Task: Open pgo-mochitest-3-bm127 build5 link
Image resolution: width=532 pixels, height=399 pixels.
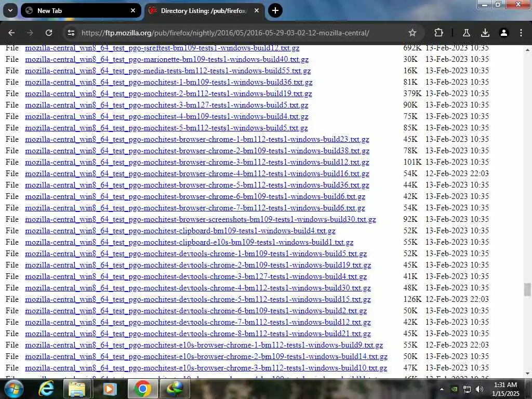Action: click(167, 105)
